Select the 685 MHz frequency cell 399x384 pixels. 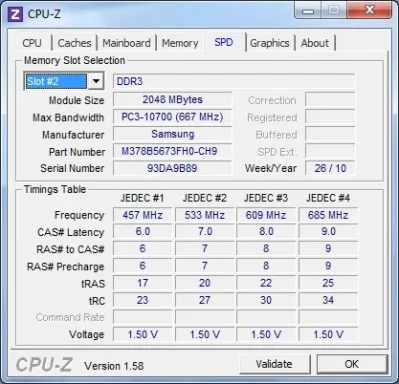pos(328,215)
